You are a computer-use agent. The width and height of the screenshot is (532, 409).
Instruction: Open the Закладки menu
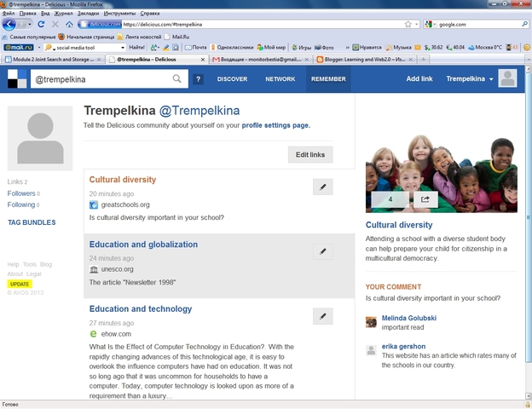coord(88,14)
